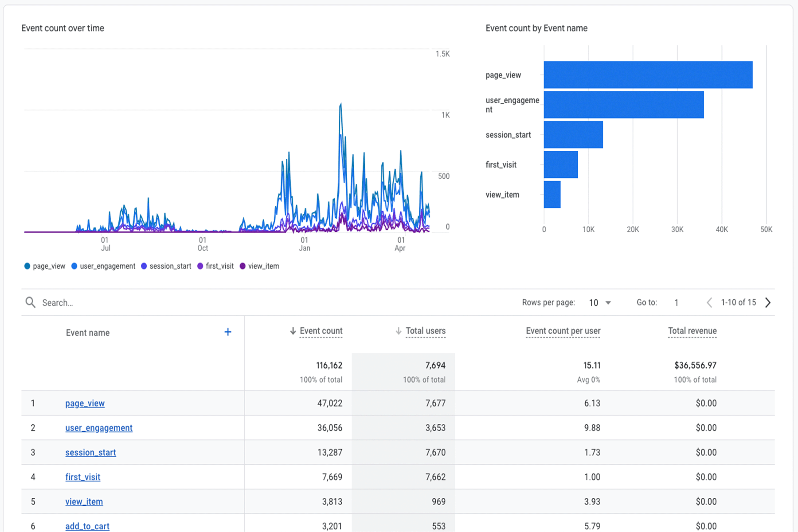798x532 pixels.
Task: Click the view_item event count 3,813
Action: tap(332, 502)
